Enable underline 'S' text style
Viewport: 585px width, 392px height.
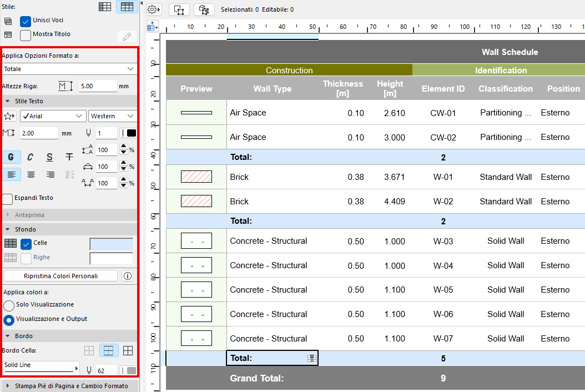[49, 157]
